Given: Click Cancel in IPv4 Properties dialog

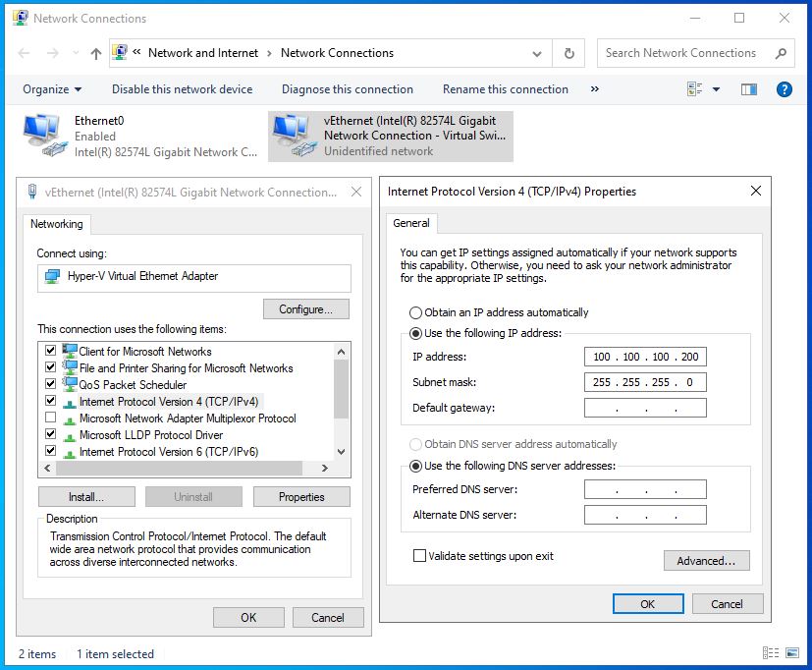Looking at the screenshot, I should click(728, 604).
